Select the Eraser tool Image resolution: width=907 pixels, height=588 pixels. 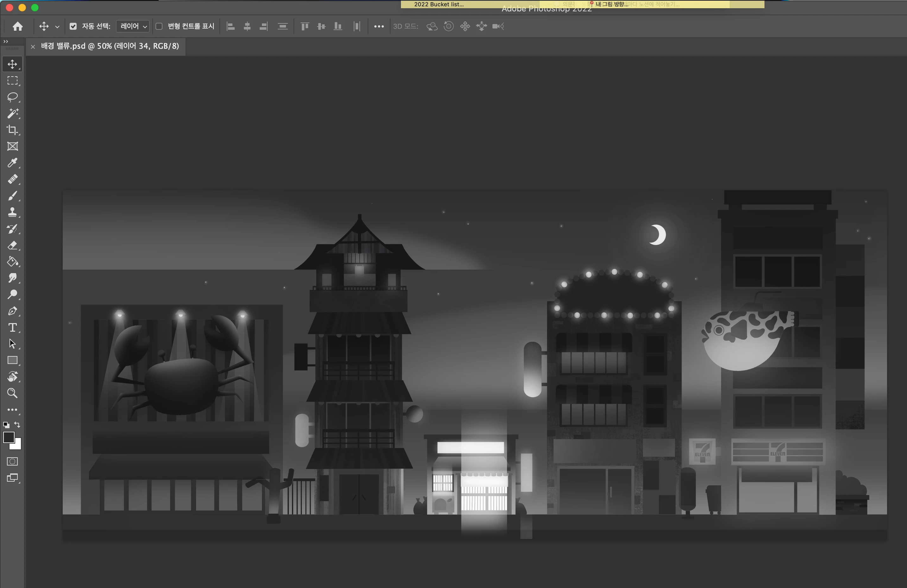pos(12,245)
